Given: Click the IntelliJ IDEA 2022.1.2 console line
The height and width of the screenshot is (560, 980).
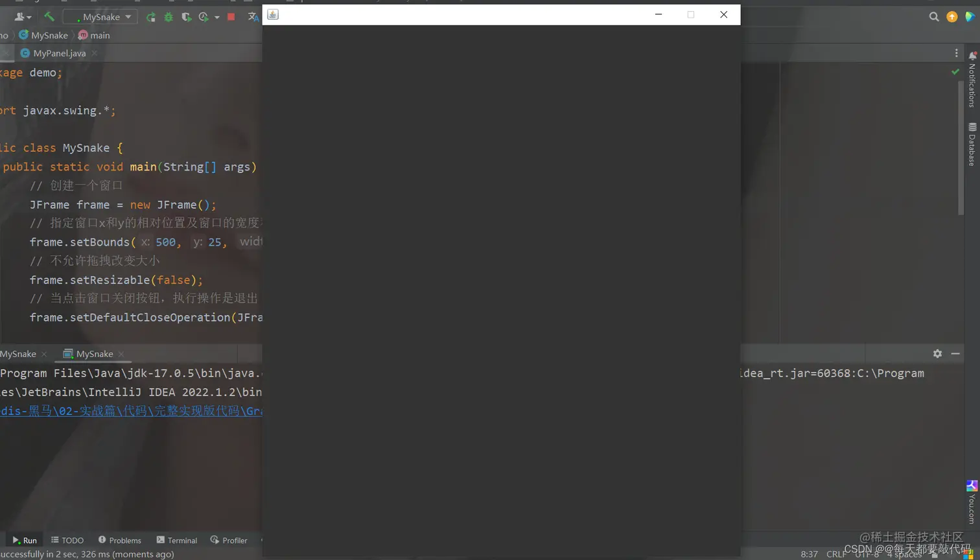Looking at the screenshot, I should (x=131, y=392).
